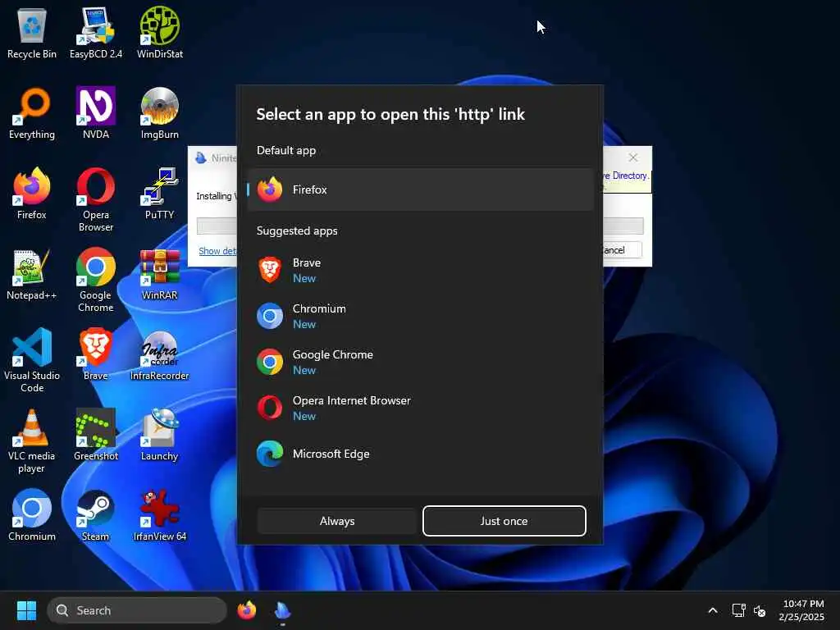Choose Brave in suggested apps list
Screen dimensions: 840x630
pos(421,270)
